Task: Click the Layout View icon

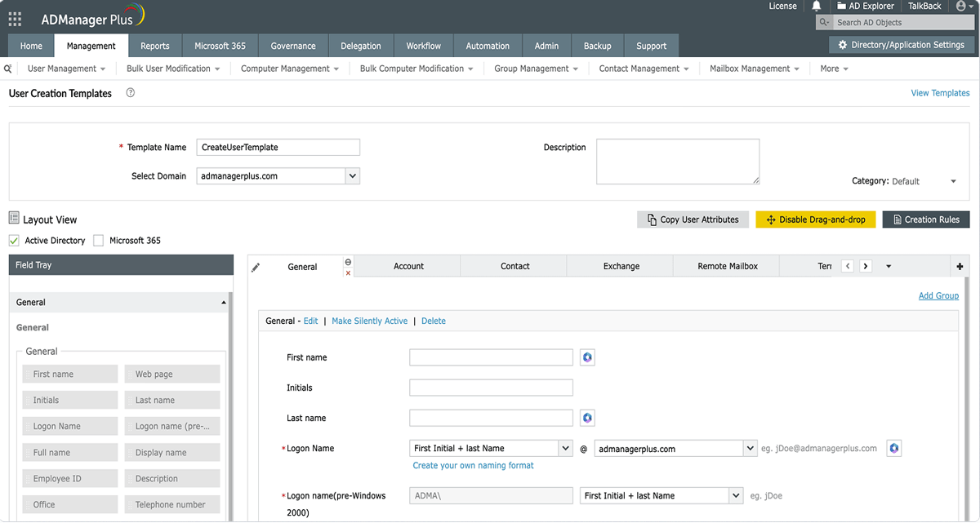Action: [14, 219]
